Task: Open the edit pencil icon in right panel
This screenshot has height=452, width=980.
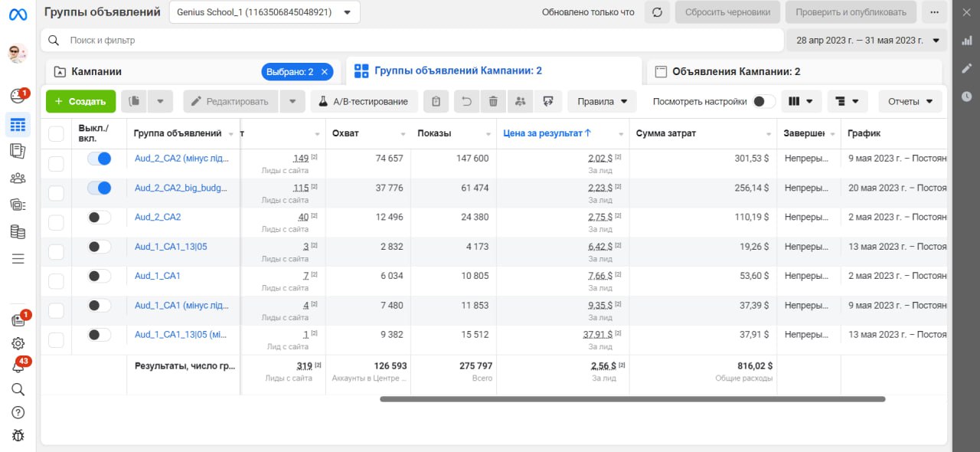Action: tap(966, 68)
